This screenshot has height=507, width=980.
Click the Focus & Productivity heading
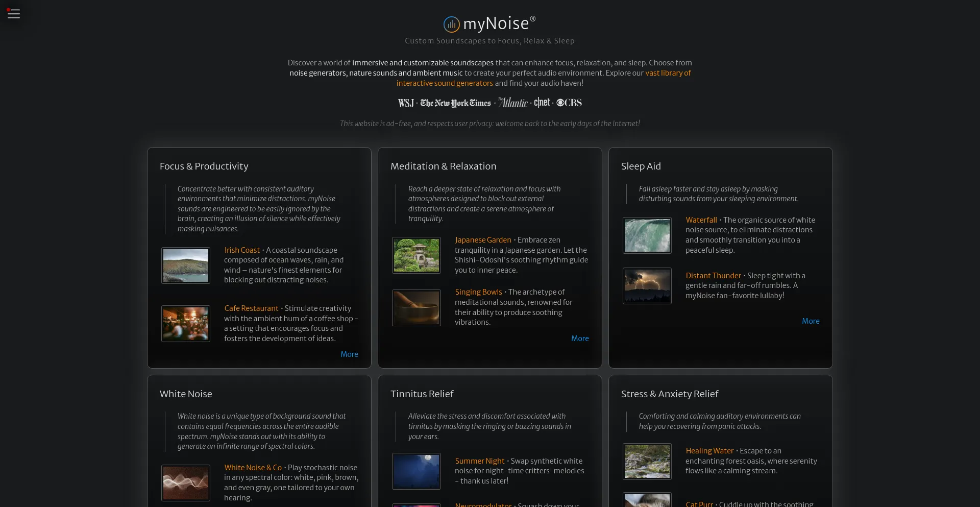204,166
